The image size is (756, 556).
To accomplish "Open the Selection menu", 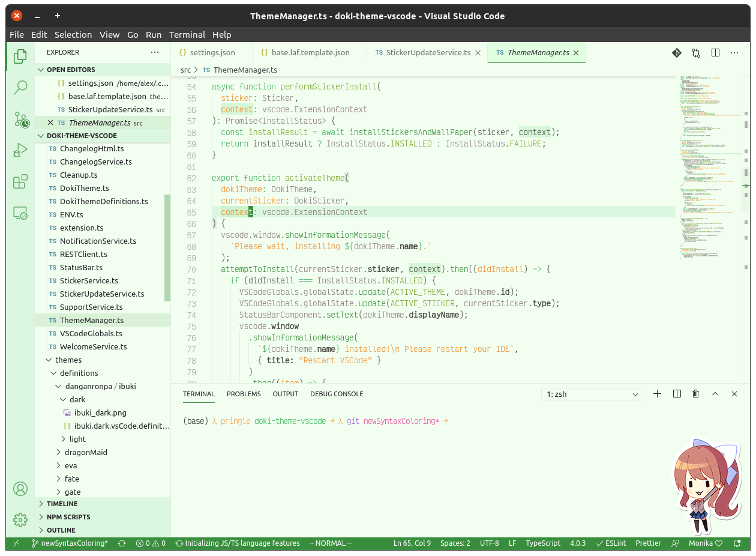I will tap(73, 35).
